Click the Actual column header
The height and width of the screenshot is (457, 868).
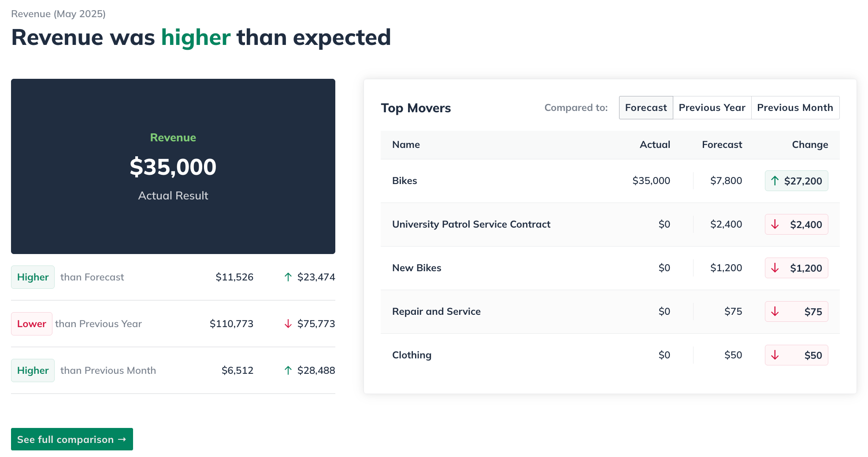655,145
